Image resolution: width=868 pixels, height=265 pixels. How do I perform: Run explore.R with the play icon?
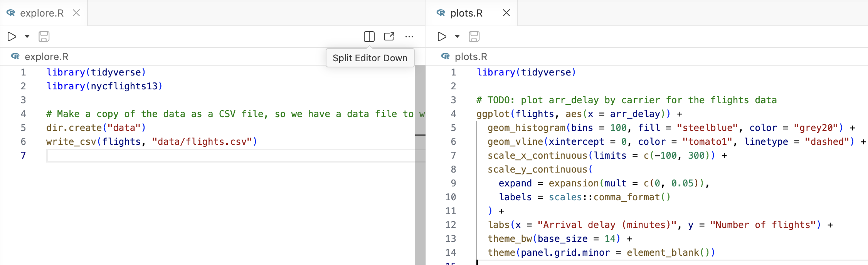click(12, 37)
